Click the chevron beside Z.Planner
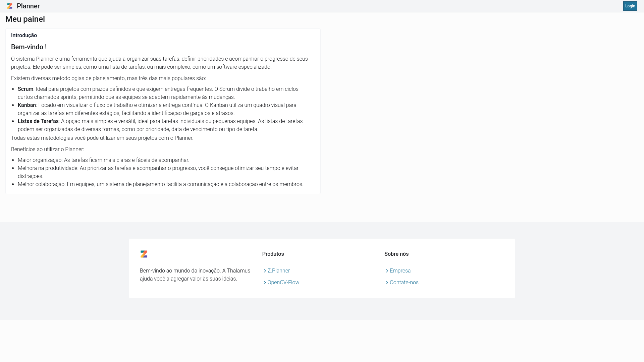Screen dimensions: 644x362 click(x=265, y=271)
